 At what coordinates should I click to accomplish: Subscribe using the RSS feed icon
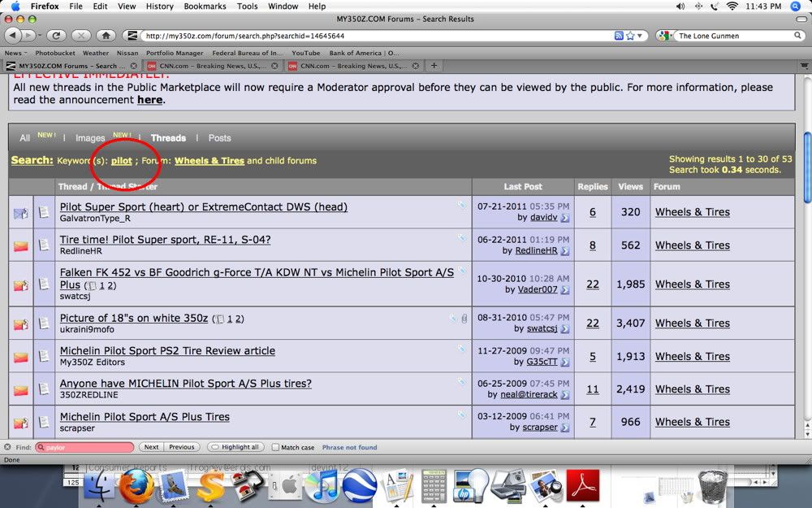coord(618,36)
